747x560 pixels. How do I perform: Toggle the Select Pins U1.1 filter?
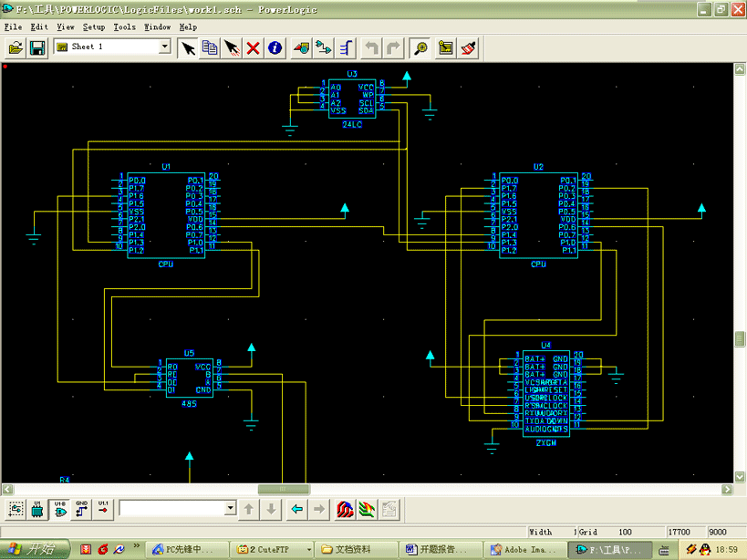[103, 510]
